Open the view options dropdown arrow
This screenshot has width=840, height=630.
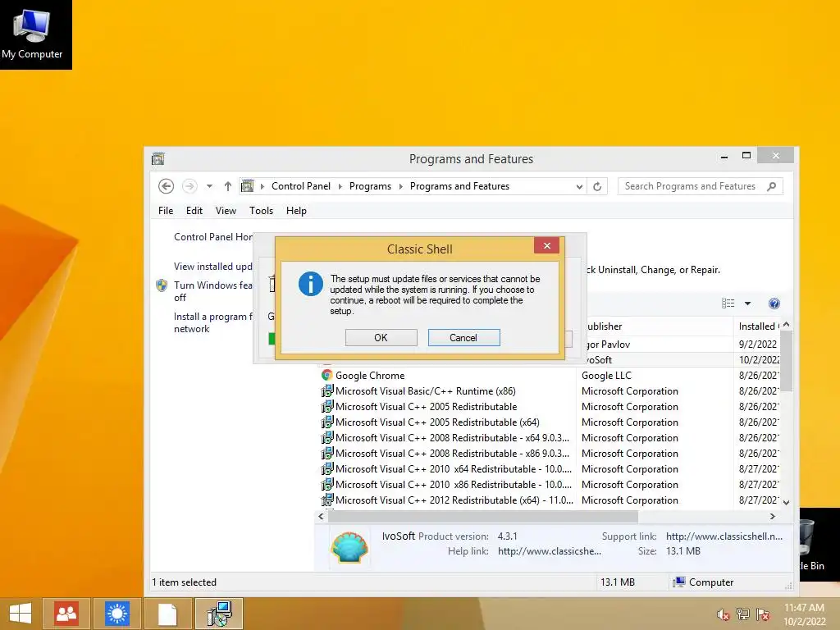click(747, 304)
